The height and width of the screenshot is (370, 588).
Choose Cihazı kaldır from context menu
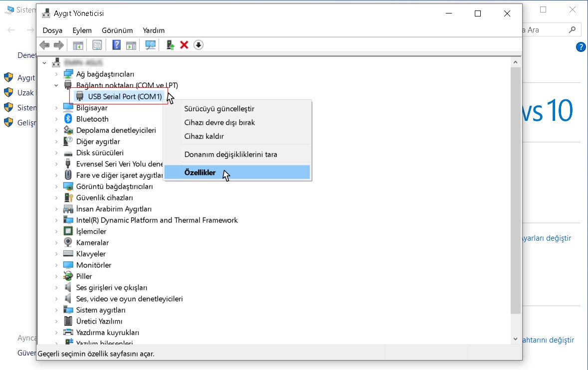pos(204,136)
